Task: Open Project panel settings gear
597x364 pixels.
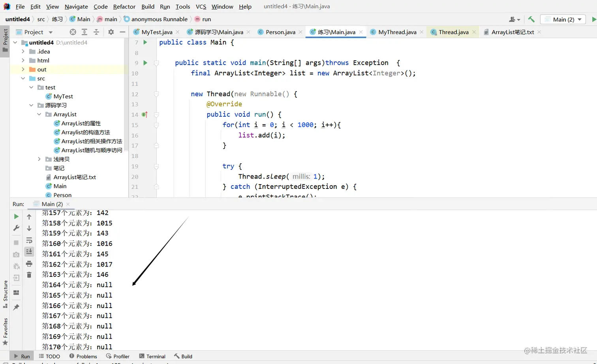Action: tap(111, 32)
